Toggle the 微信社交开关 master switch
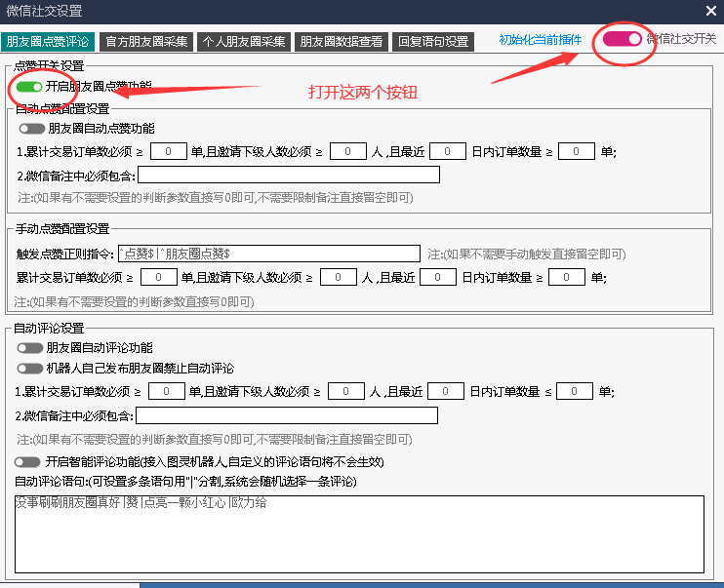Viewport: 724px width, 588px height. point(623,39)
